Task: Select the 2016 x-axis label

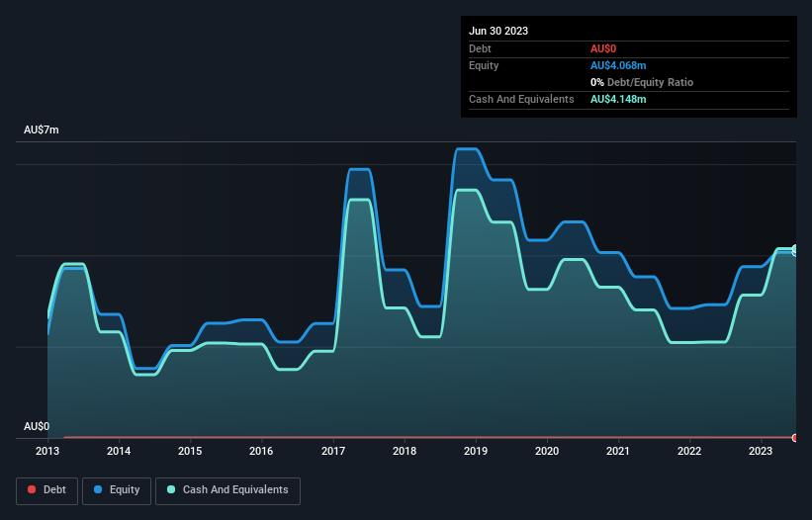Action: [261, 451]
